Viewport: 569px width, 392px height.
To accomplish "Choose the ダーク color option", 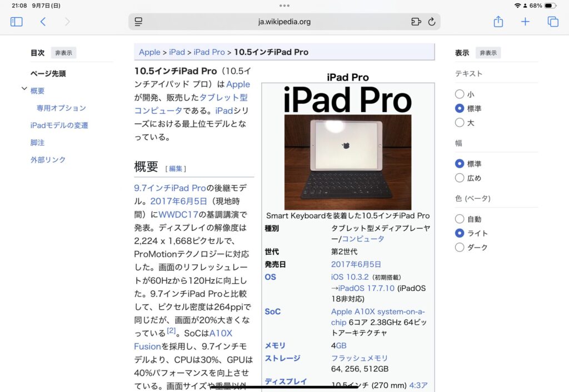I will (x=460, y=247).
